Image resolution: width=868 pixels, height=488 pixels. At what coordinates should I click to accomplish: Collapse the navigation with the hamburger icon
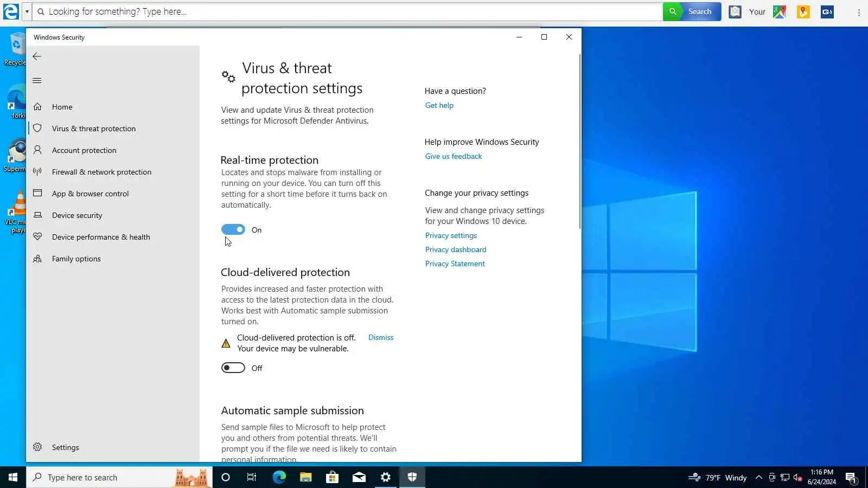[x=37, y=80]
